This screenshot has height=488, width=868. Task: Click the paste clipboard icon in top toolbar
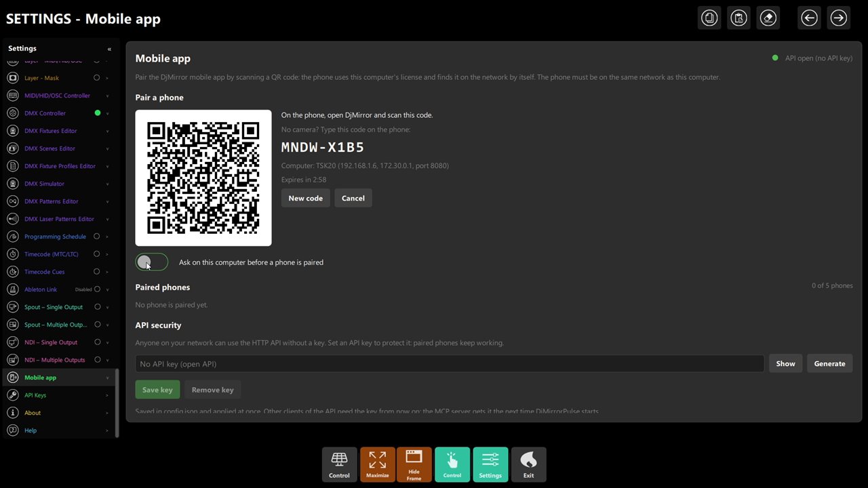coord(738,18)
